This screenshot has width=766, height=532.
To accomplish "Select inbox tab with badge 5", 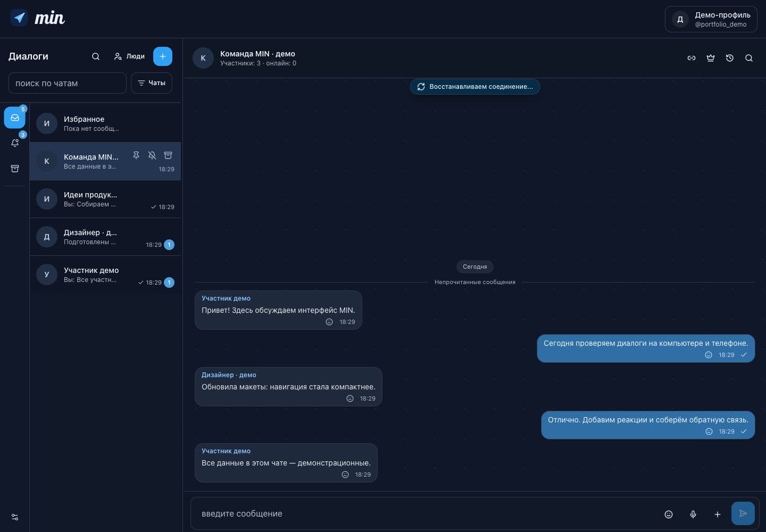I will 15,118.
